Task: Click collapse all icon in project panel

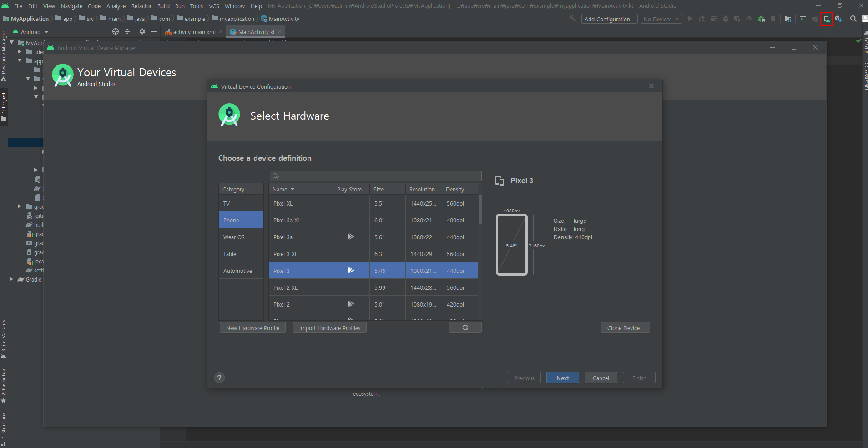Action: pos(127,31)
